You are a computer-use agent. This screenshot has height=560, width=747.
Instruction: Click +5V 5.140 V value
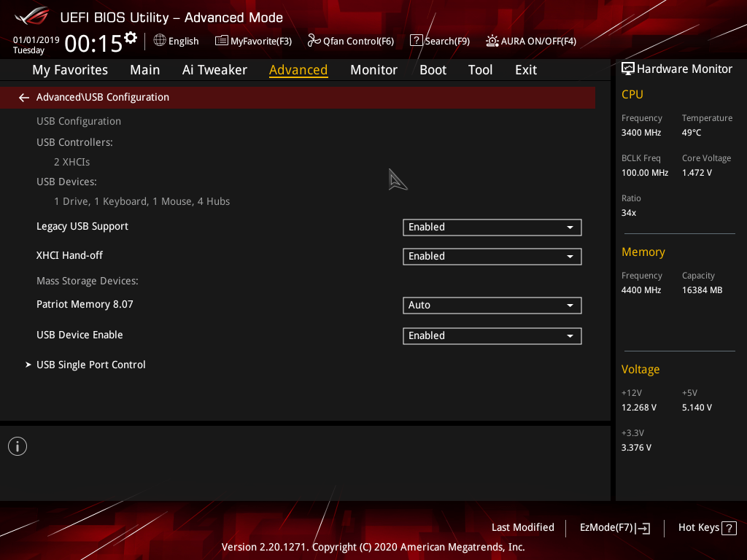click(697, 408)
